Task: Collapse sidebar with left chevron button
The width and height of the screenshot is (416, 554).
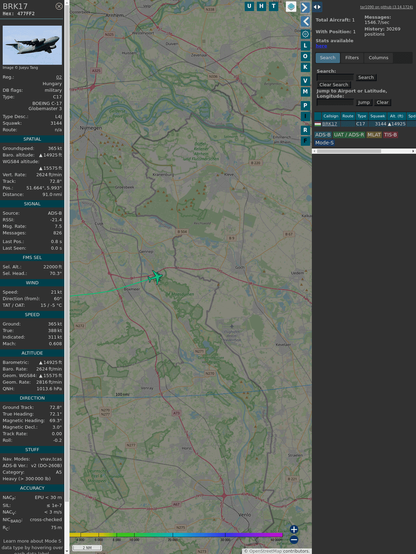Action: (305, 22)
